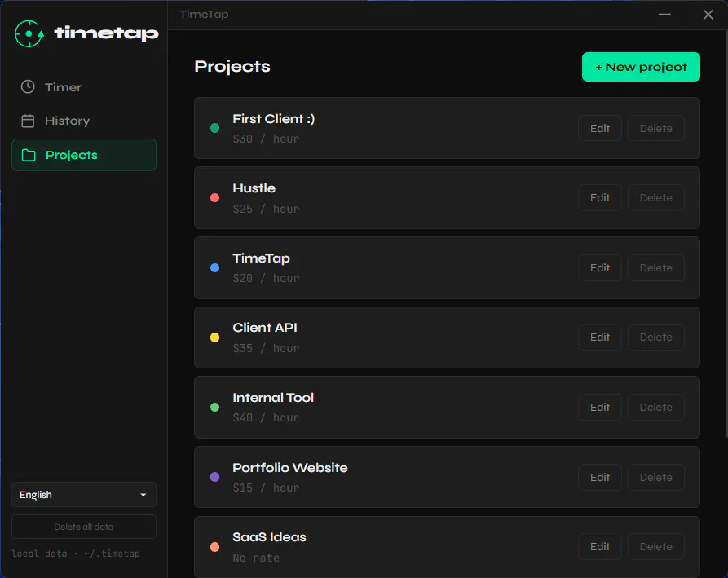Viewport: 728px width, 578px height.
Task: Go to the History page
Action: (x=84, y=121)
